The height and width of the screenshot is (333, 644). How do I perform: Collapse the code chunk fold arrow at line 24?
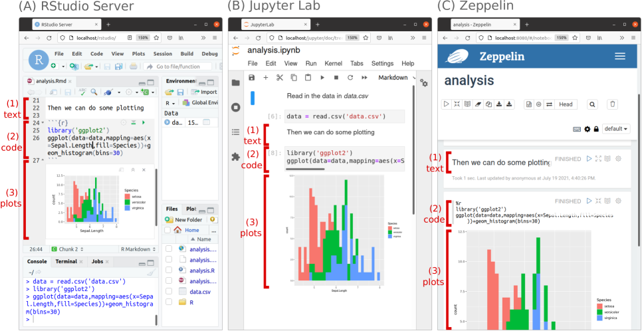(43, 123)
